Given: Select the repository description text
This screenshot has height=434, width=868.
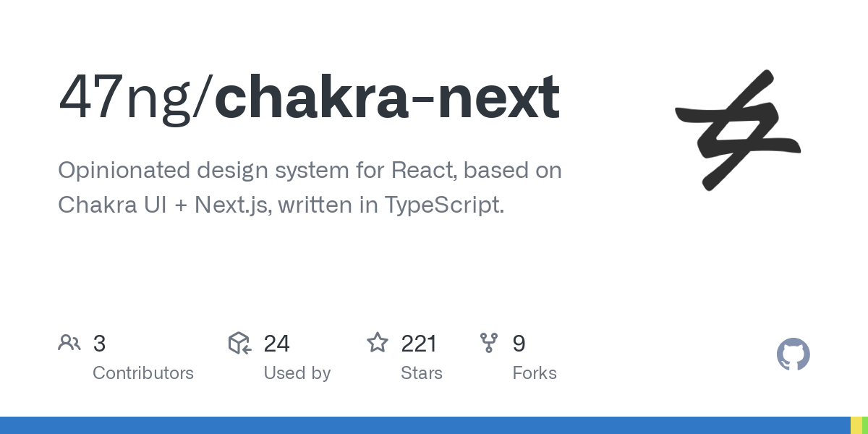Looking at the screenshot, I should click(310, 187).
